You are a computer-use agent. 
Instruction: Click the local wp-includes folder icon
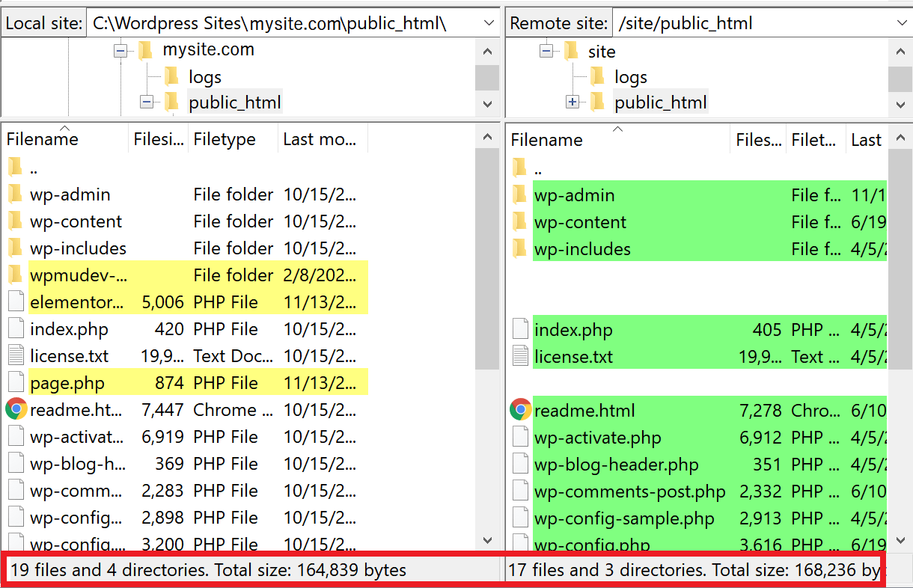(x=16, y=248)
